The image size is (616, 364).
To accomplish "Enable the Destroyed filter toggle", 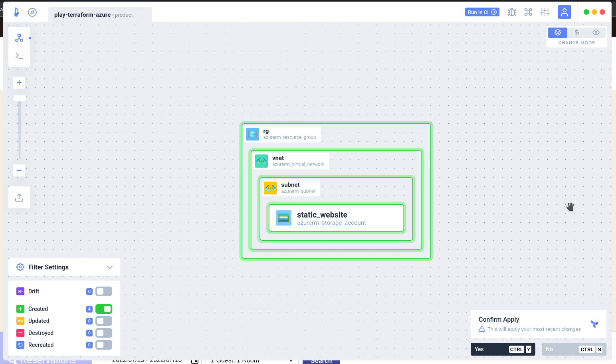I will (103, 333).
